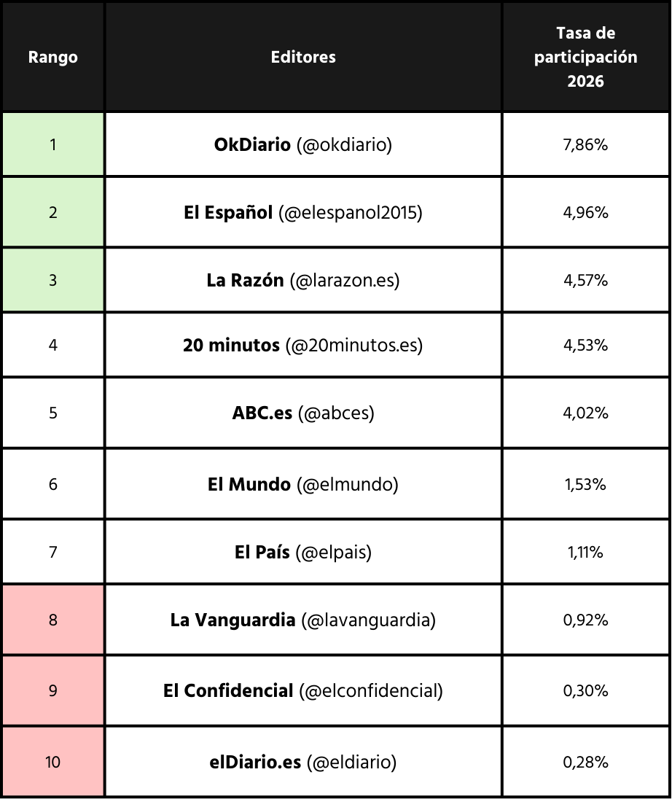Click the 1,53% rate for El Mundo
This screenshot has width=672, height=799.
(585, 484)
